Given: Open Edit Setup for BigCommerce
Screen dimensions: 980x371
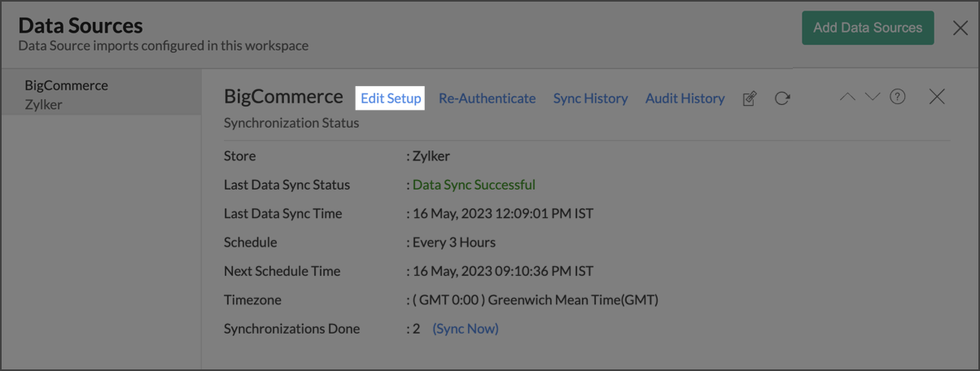Looking at the screenshot, I should pos(391,98).
